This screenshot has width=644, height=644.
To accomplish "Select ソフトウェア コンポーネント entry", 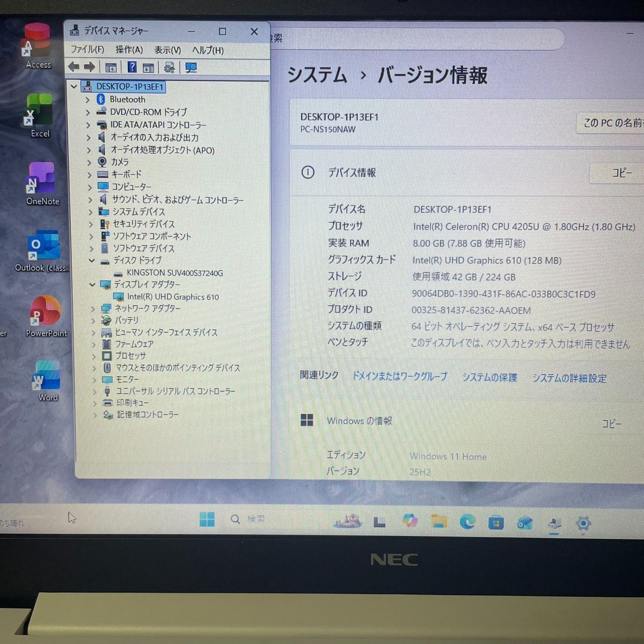I will (152, 236).
